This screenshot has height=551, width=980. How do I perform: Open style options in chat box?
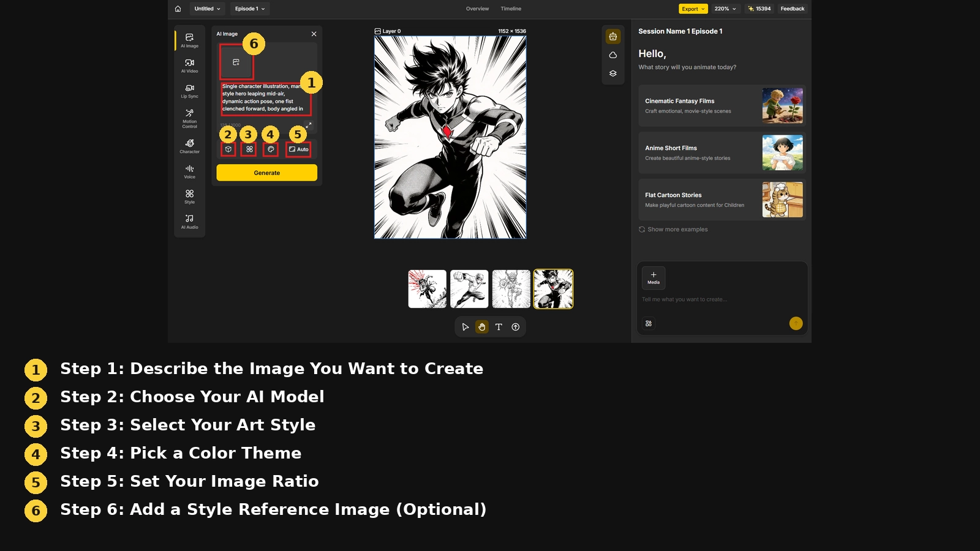pos(649,323)
